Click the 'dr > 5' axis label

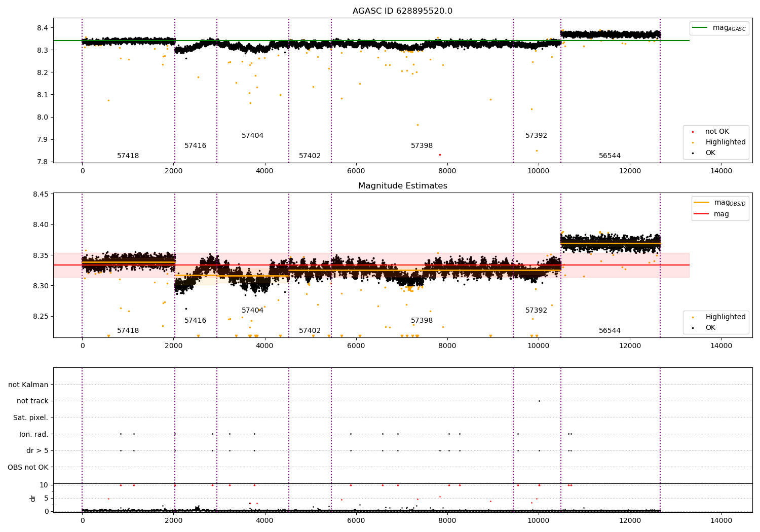coord(37,450)
